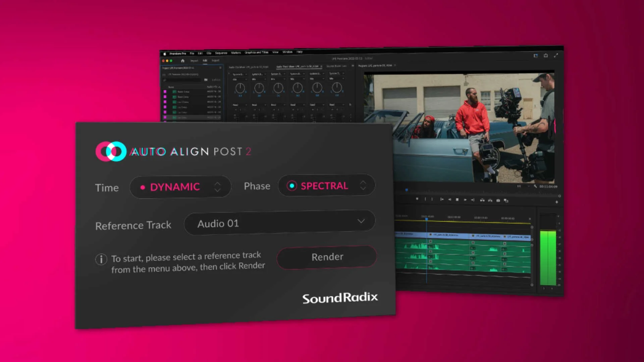Open the Reference Track Audio 01 dropdown
The image size is (644, 362).
[x=279, y=223]
